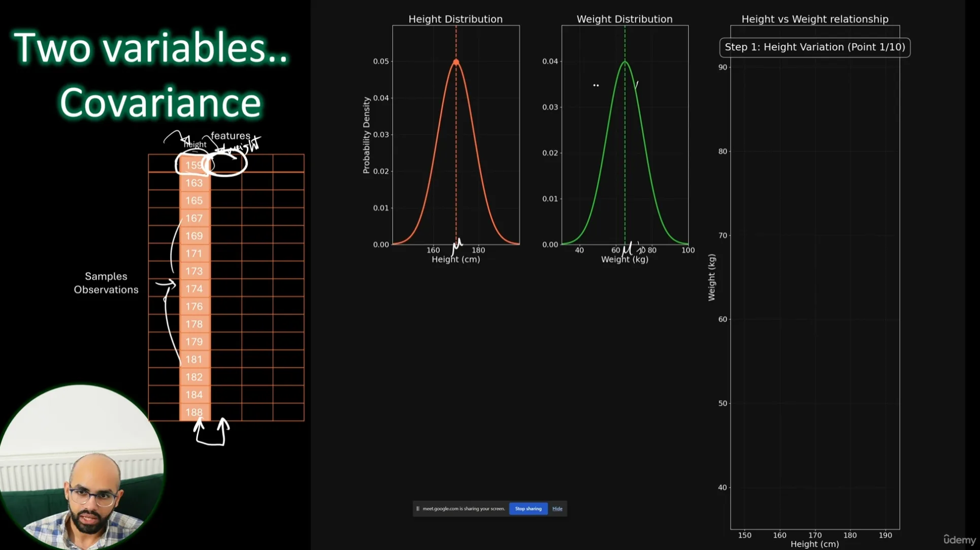
Task: Click the Height vs Weight relationship title
Action: pyautogui.click(x=814, y=19)
